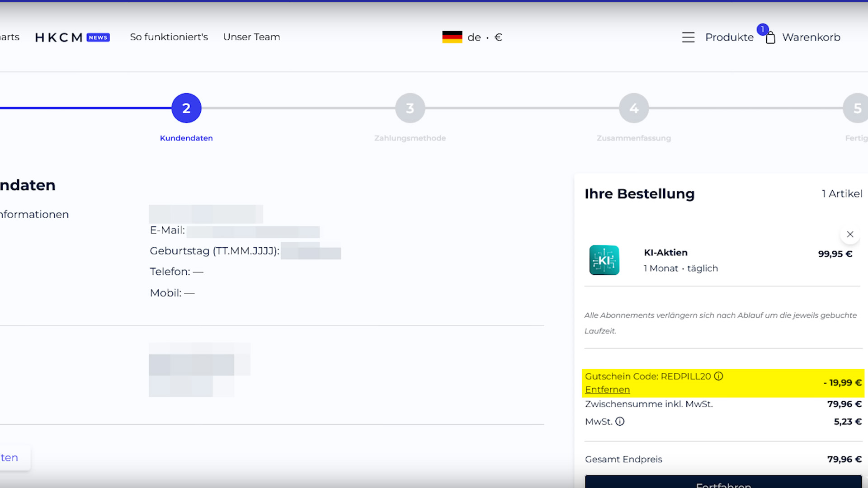Click the German flag icon
This screenshot has width=868, height=488.
pos(452,37)
